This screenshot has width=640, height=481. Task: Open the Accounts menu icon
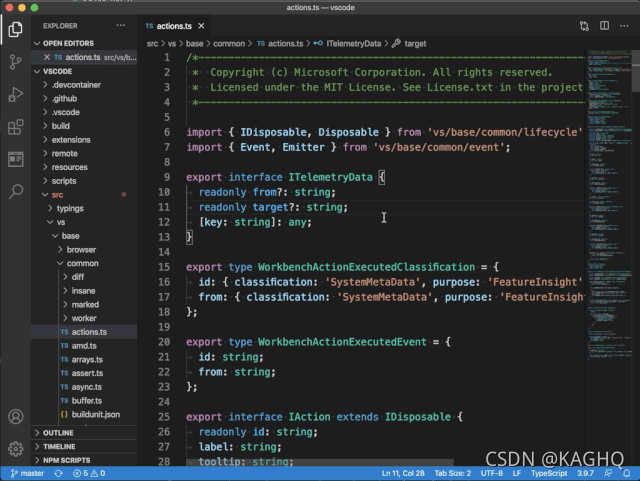16,417
